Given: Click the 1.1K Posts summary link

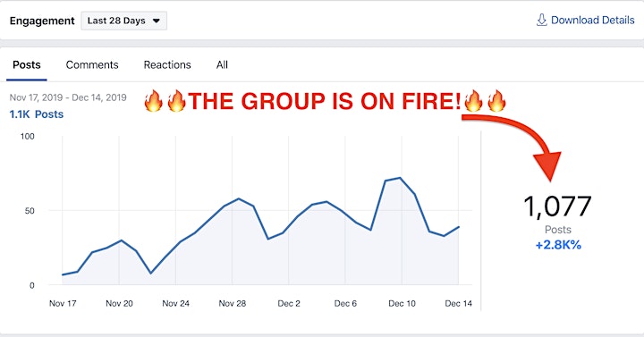Looking at the screenshot, I should (x=37, y=114).
